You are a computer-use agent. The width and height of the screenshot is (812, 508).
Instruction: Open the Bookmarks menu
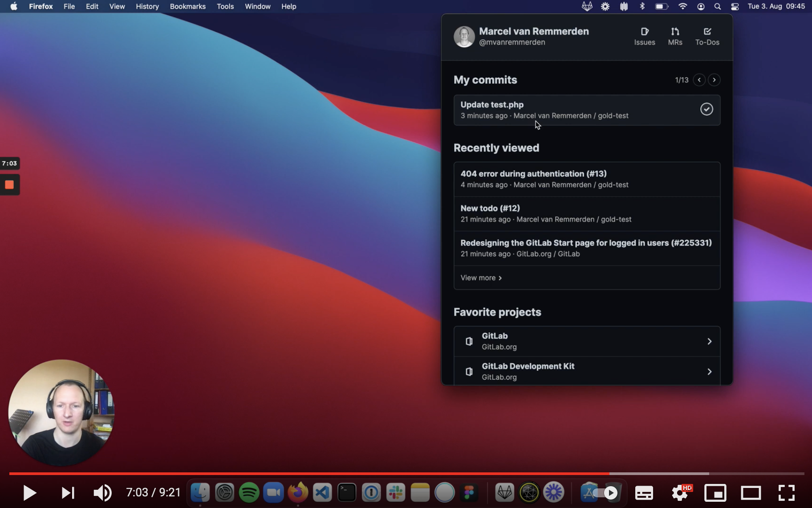188,6
